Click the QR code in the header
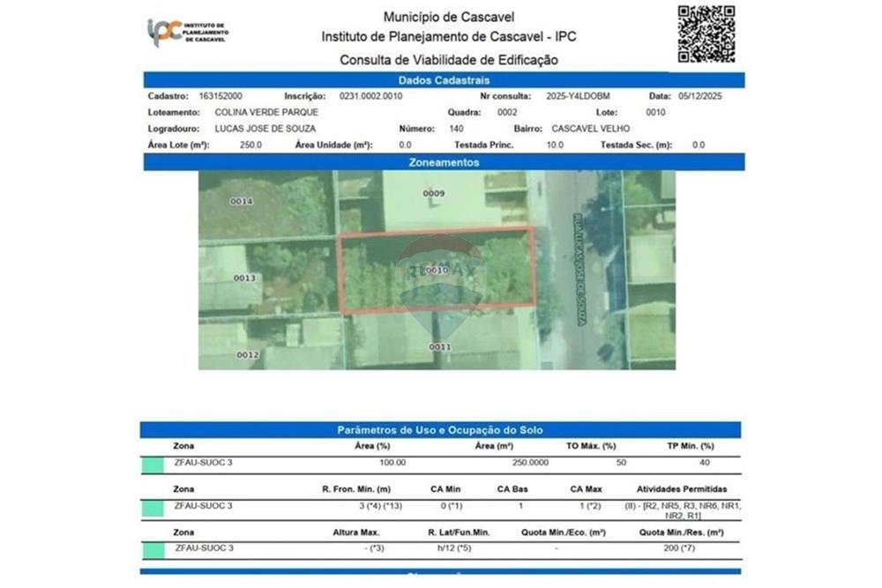 tap(706, 34)
